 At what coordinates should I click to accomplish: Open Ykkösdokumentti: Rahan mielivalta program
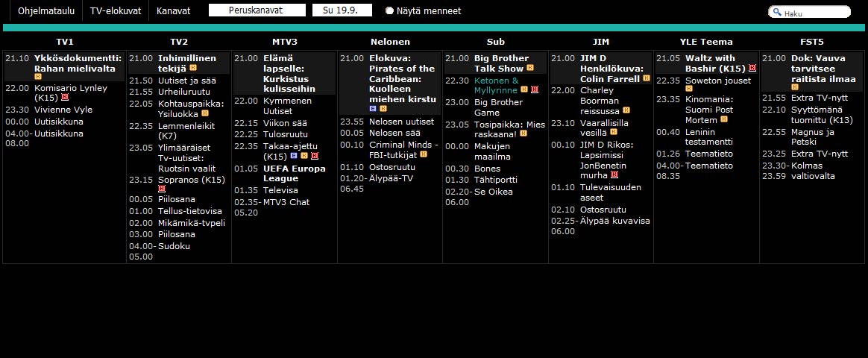78,63
